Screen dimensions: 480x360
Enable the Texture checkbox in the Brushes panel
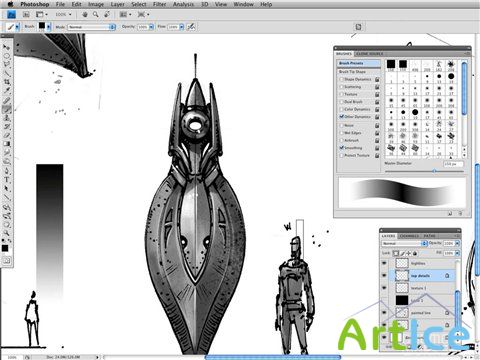click(341, 94)
